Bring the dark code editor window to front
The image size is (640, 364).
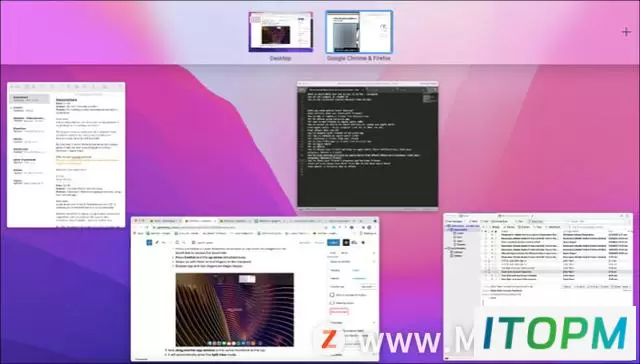[x=368, y=146]
